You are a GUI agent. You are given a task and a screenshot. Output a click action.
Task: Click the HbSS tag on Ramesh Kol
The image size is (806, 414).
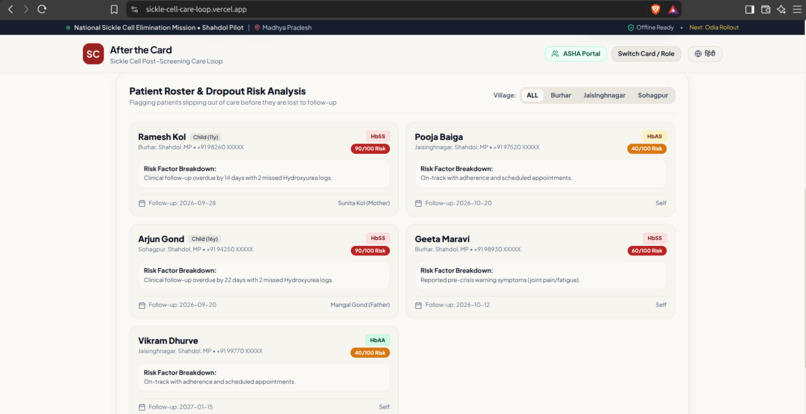(378, 136)
